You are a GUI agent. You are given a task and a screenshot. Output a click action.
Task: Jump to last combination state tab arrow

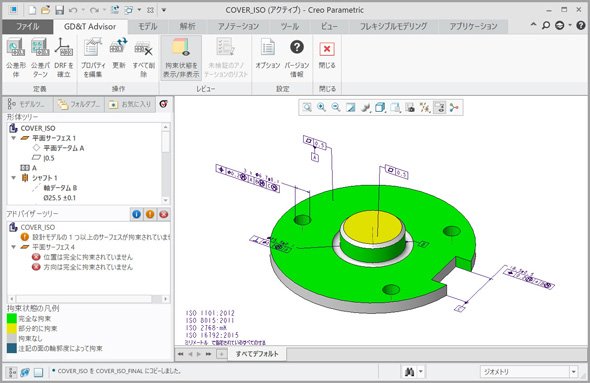208,354
